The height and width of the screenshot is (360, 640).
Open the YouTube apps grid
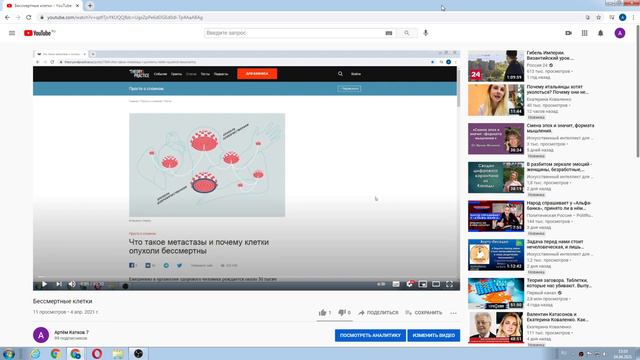click(x=584, y=33)
